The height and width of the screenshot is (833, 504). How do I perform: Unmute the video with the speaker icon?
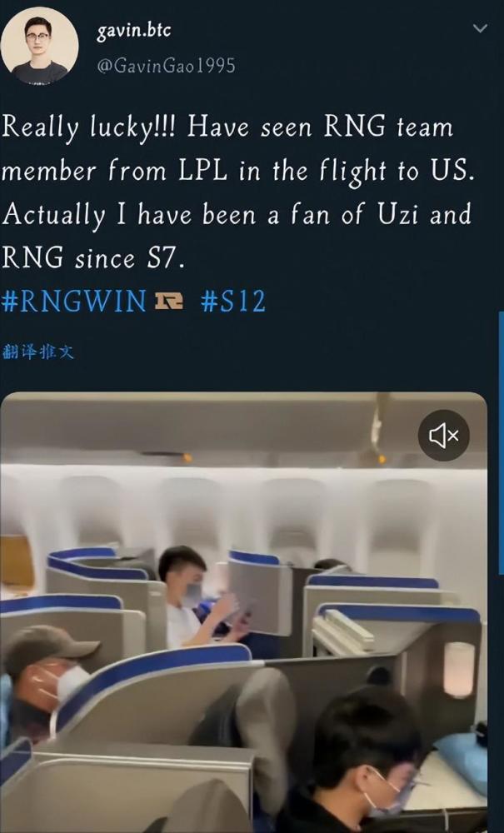[x=443, y=435]
